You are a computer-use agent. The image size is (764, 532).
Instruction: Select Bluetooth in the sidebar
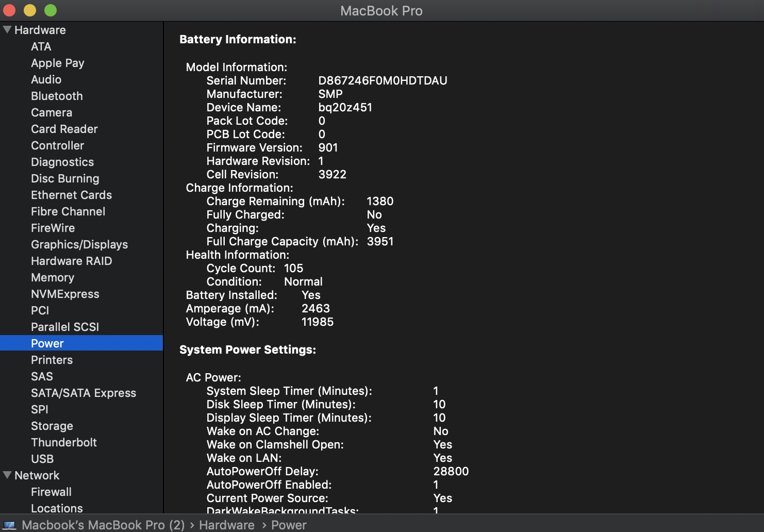pos(57,96)
